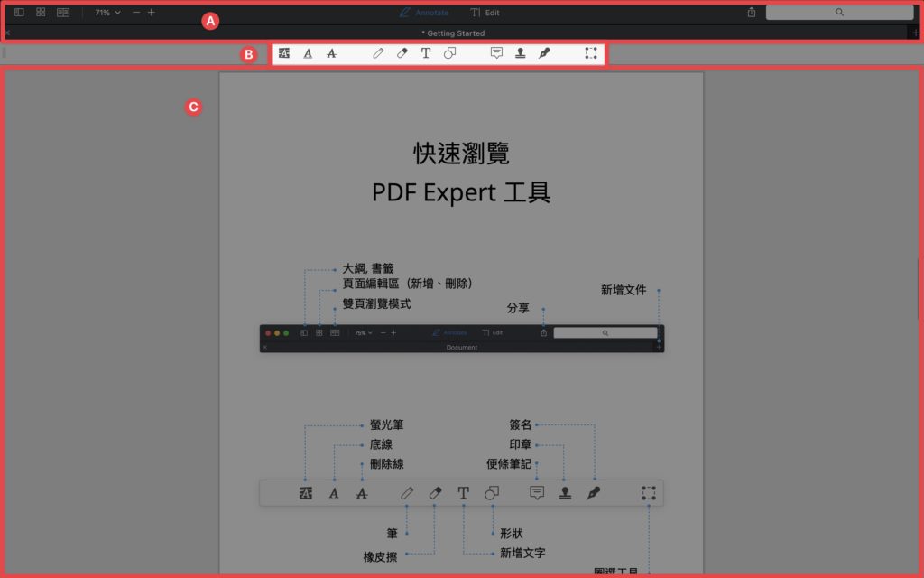Click the label 分享 in the document
Viewport: 924px width, 578px height.
pos(518,308)
